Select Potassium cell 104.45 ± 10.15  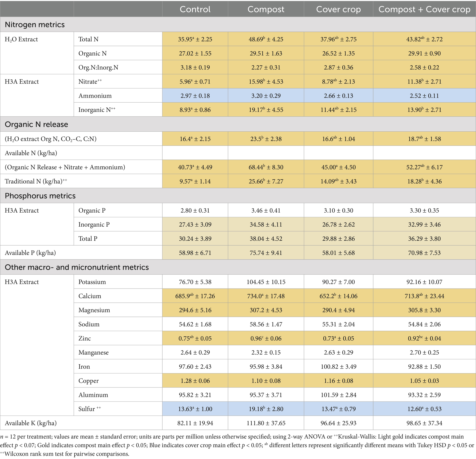[266, 282]
